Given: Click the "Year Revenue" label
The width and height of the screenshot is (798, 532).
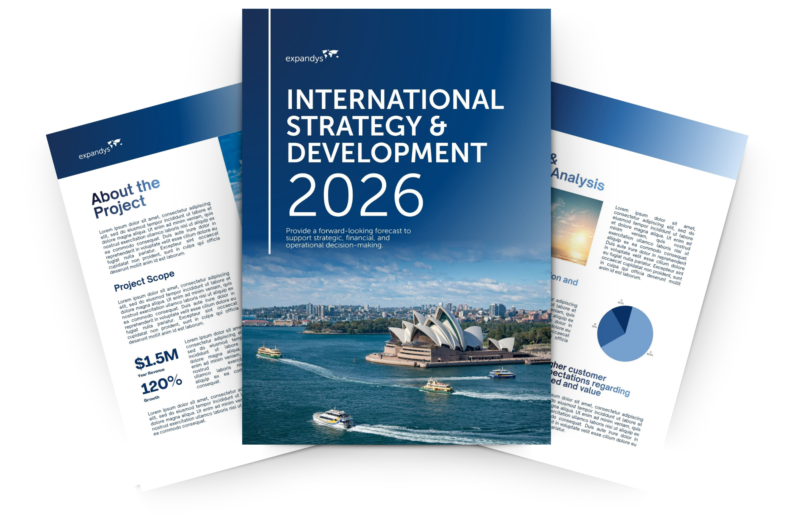Looking at the screenshot, I should click(x=151, y=372).
